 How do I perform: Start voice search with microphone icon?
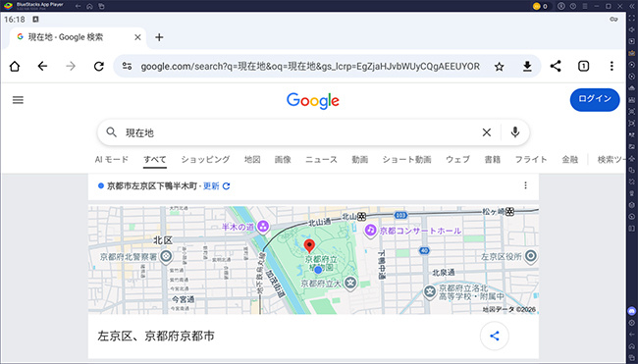point(515,132)
